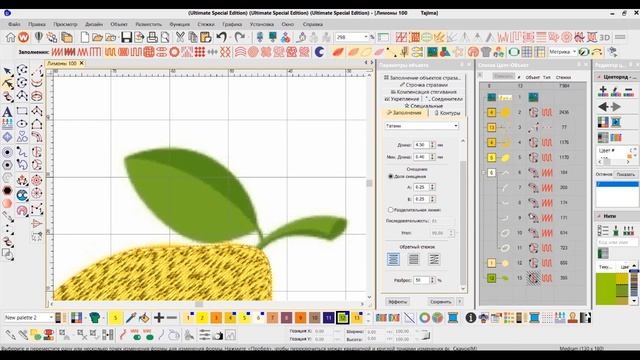
Task: Choose the crescent moon fill icon
Action: pos(320,52)
